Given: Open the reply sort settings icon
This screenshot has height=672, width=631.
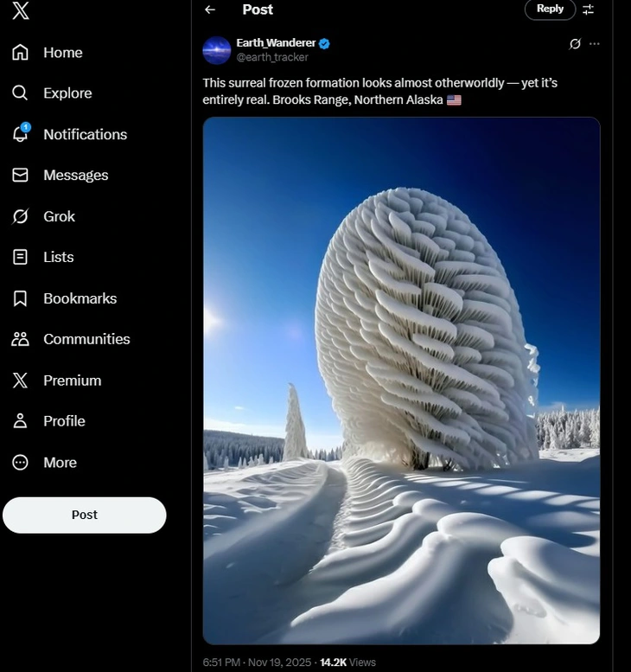Looking at the screenshot, I should click(x=589, y=10).
